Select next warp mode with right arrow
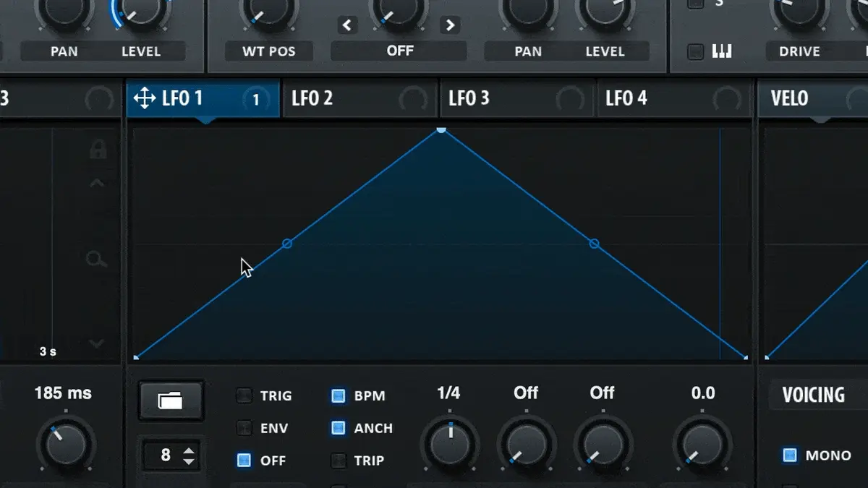This screenshot has width=868, height=488. [x=450, y=25]
